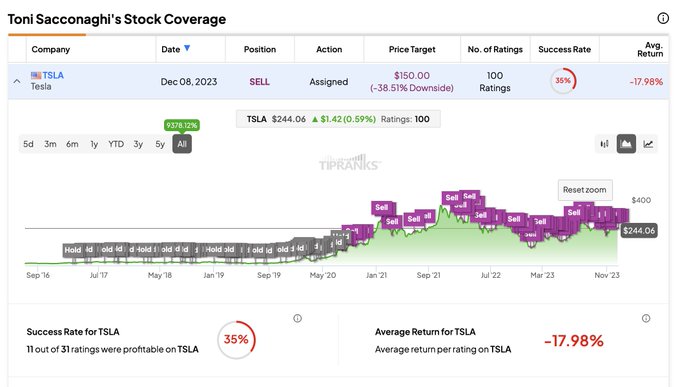
Task: Open the TSLA ticker link
Action: click(x=53, y=75)
